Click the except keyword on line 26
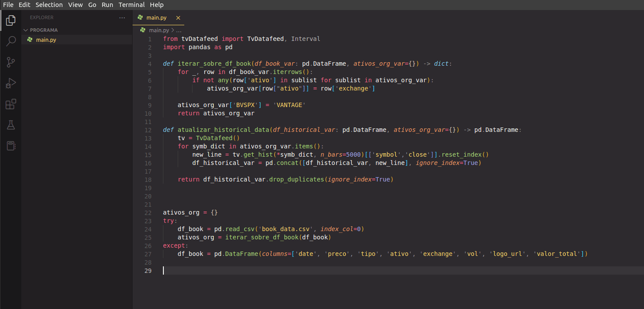 click(174, 245)
